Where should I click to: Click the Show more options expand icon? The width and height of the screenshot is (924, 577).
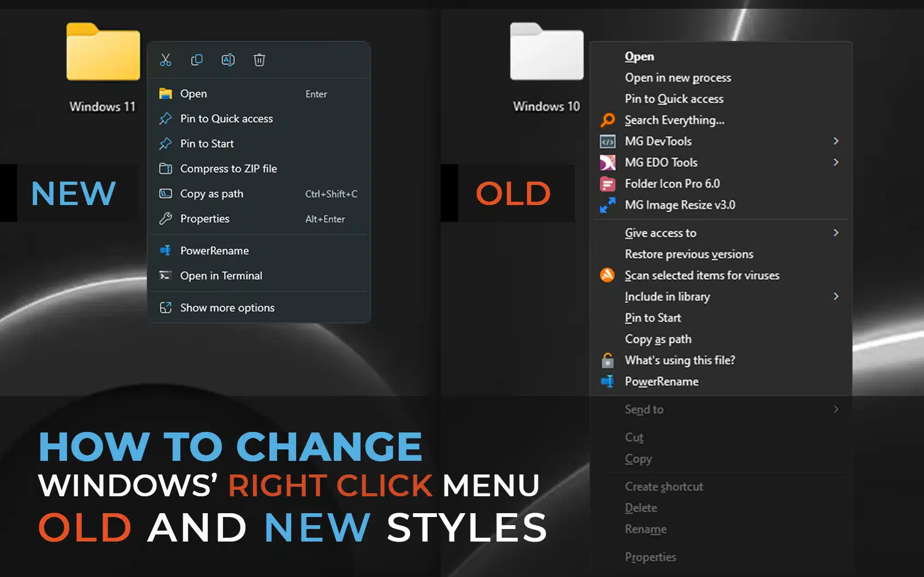[165, 308]
